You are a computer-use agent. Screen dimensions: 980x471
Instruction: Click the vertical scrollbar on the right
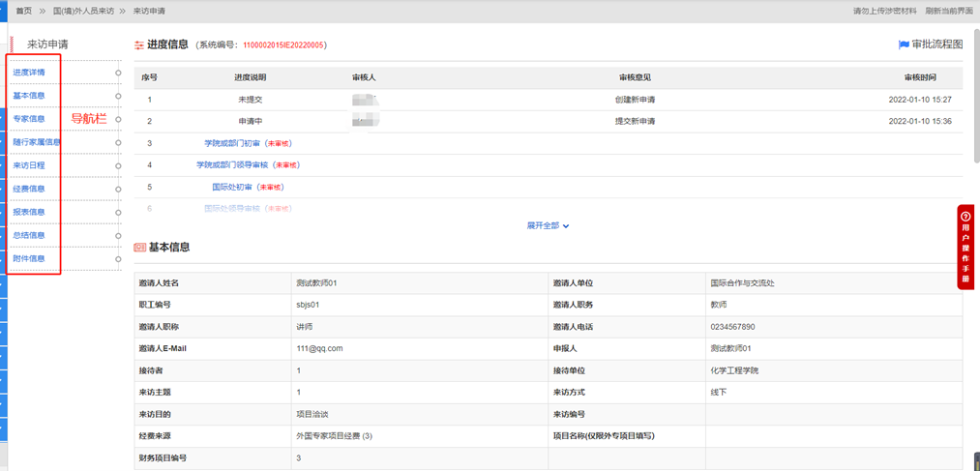click(973, 145)
